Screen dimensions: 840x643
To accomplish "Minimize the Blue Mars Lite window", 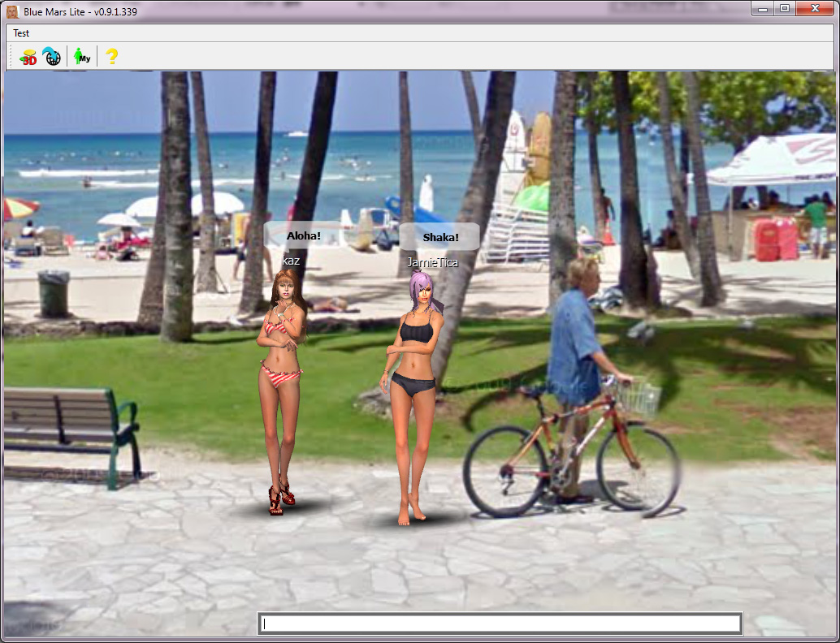I will (x=764, y=9).
